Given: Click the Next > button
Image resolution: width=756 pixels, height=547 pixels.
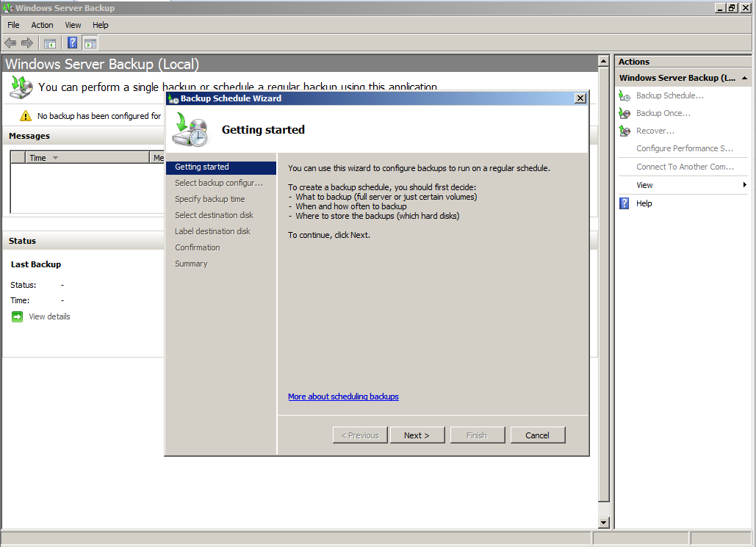Looking at the screenshot, I should (417, 435).
